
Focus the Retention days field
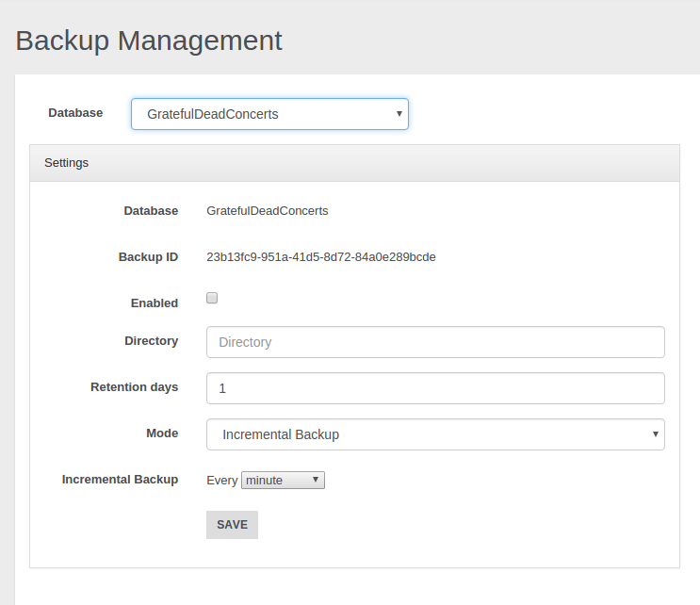(x=435, y=388)
